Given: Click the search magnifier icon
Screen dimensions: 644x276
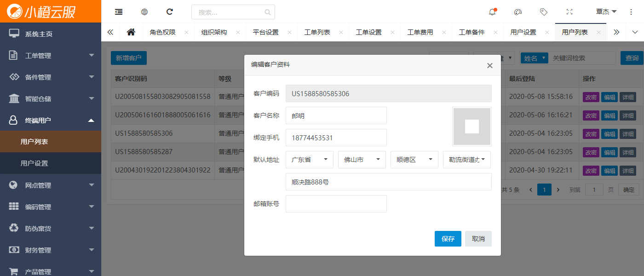Looking at the screenshot, I should 268,12.
